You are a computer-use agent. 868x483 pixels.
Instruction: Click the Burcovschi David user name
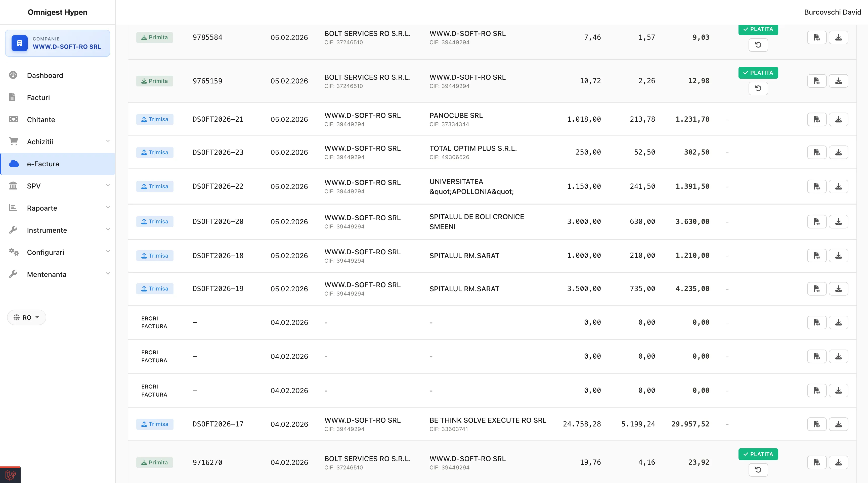click(832, 12)
